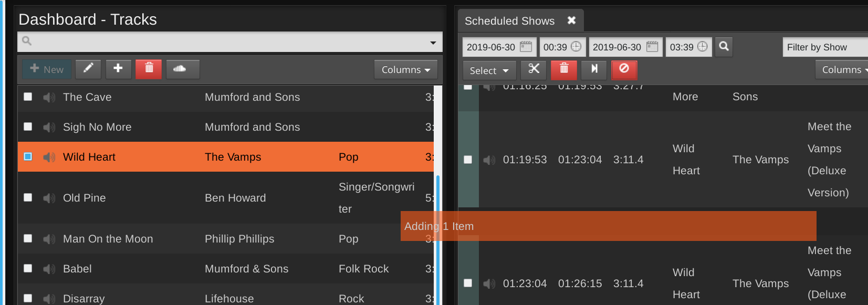Viewport: 868px width, 305px height.
Task: Click the jump-to-current-track icon
Action: click(594, 69)
